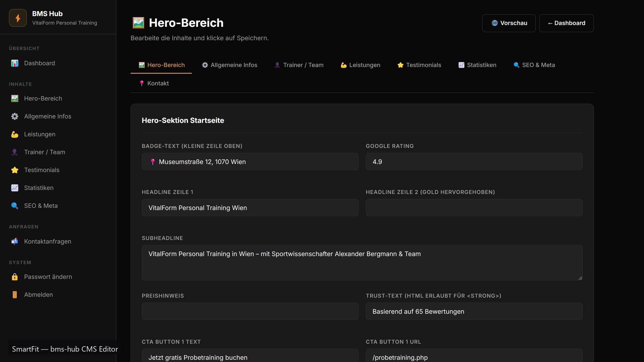Focus the Trust-Text field with Bewertungen text
Image resolution: width=644 pixels, height=362 pixels.
pos(474,311)
